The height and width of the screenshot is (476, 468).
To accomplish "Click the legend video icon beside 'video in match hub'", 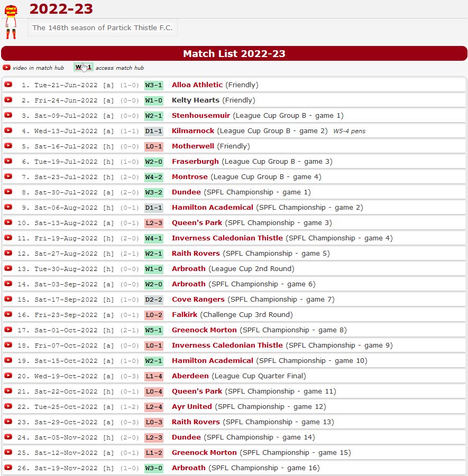I will [6, 68].
